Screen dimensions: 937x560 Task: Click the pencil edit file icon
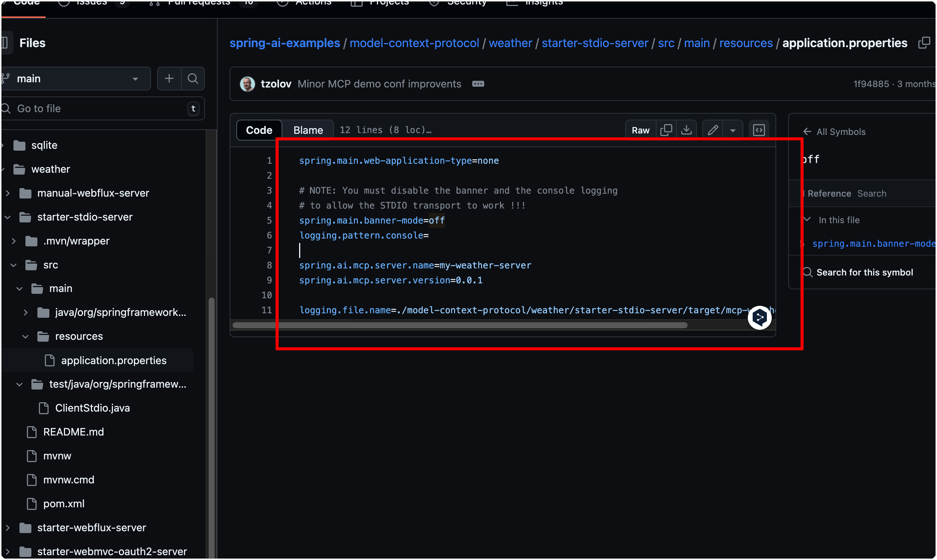712,130
